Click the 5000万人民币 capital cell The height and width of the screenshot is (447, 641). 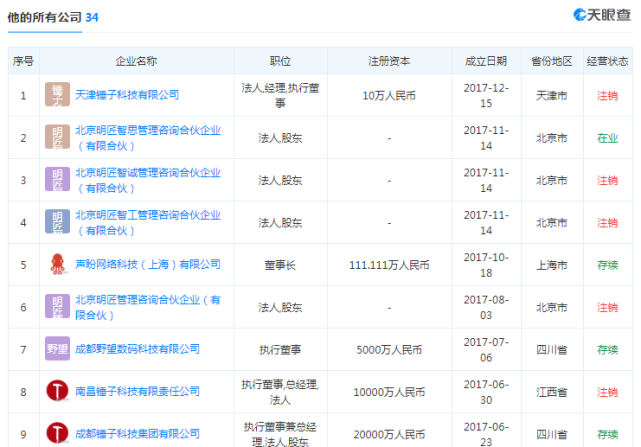tap(389, 350)
